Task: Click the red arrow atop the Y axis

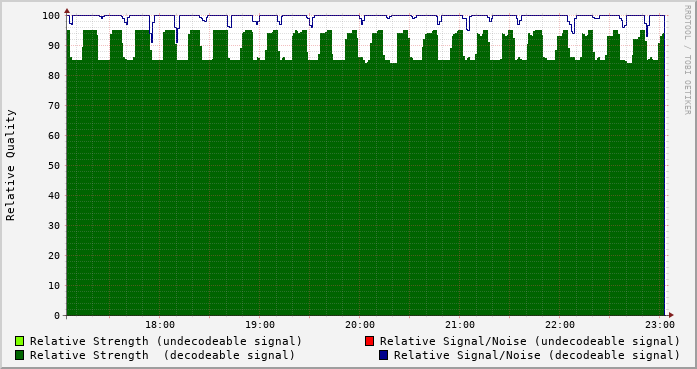Action: (67, 11)
